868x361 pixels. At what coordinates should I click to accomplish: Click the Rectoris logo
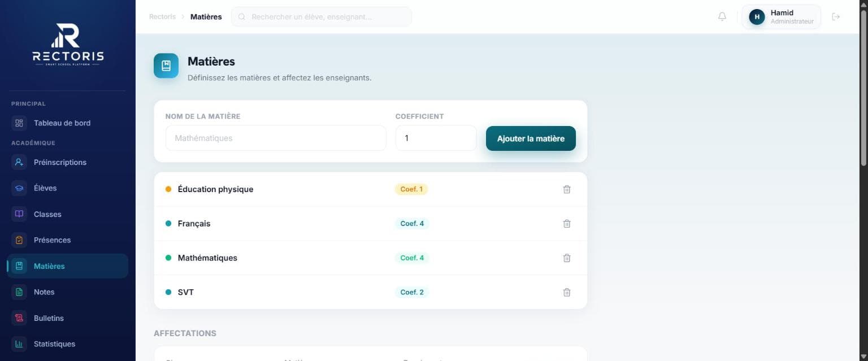[68, 45]
